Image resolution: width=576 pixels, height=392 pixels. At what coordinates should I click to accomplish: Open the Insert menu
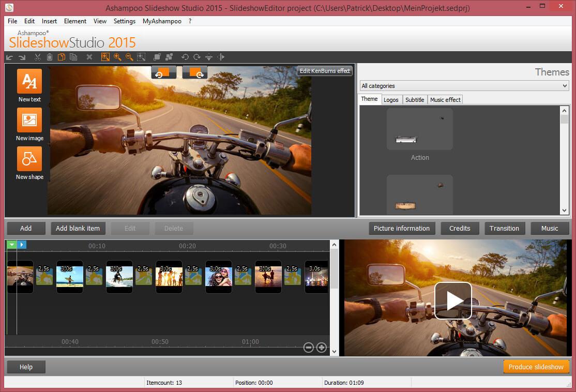point(49,21)
